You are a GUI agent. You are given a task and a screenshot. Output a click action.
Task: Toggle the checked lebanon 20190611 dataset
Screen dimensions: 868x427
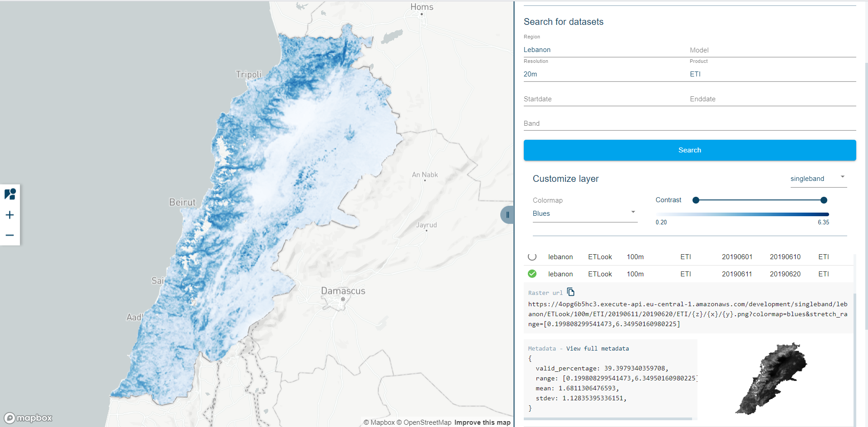532,274
